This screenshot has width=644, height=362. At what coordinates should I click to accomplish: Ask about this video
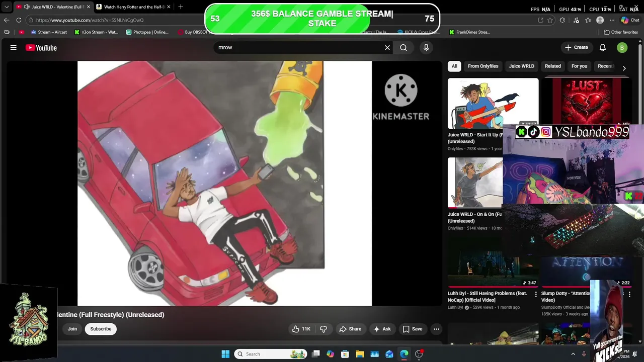381,329
